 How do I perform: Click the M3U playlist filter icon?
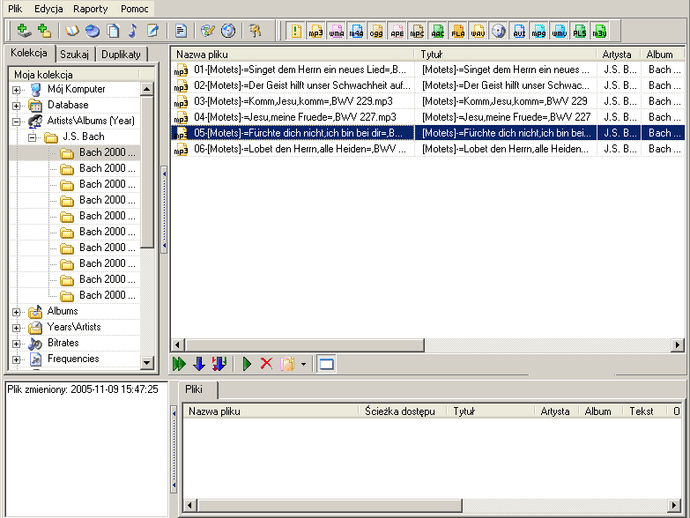(x=600, y=31)
